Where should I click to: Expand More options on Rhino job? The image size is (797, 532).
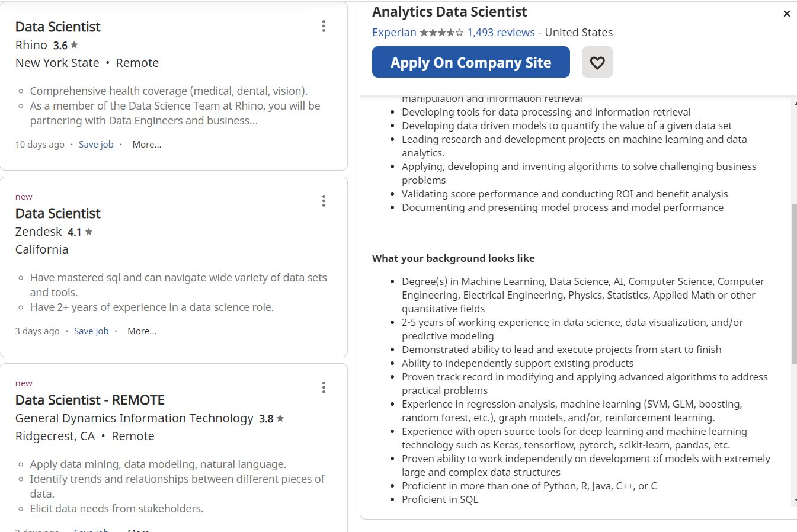(x=146, y=145)
